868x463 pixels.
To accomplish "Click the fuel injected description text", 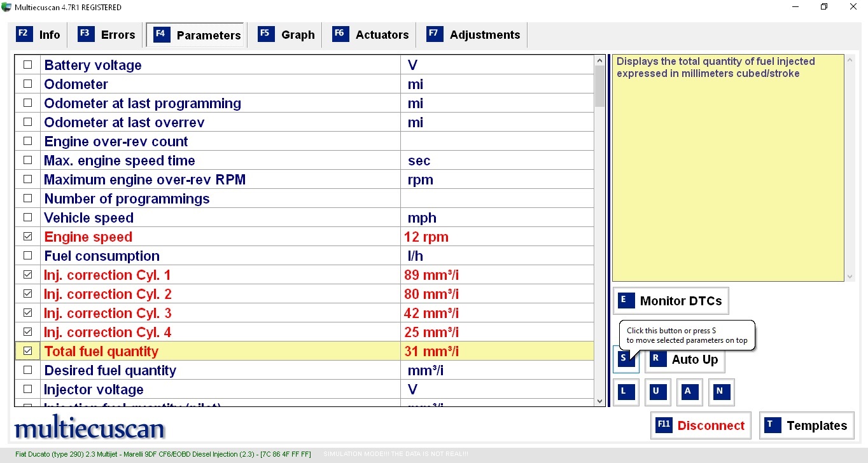I will point(716,67).
